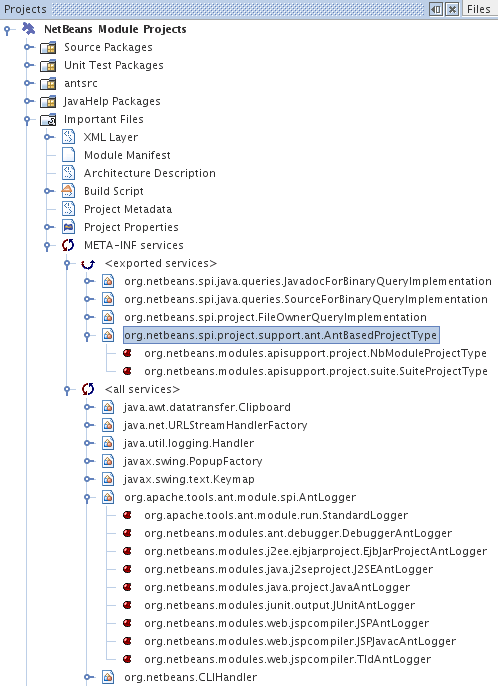
Task: Expand the Project Properties node
Action: [49, 227]
